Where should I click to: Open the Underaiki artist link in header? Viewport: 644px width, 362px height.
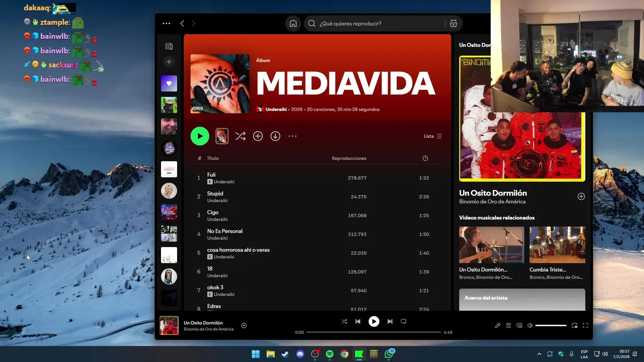coord(277,109)
